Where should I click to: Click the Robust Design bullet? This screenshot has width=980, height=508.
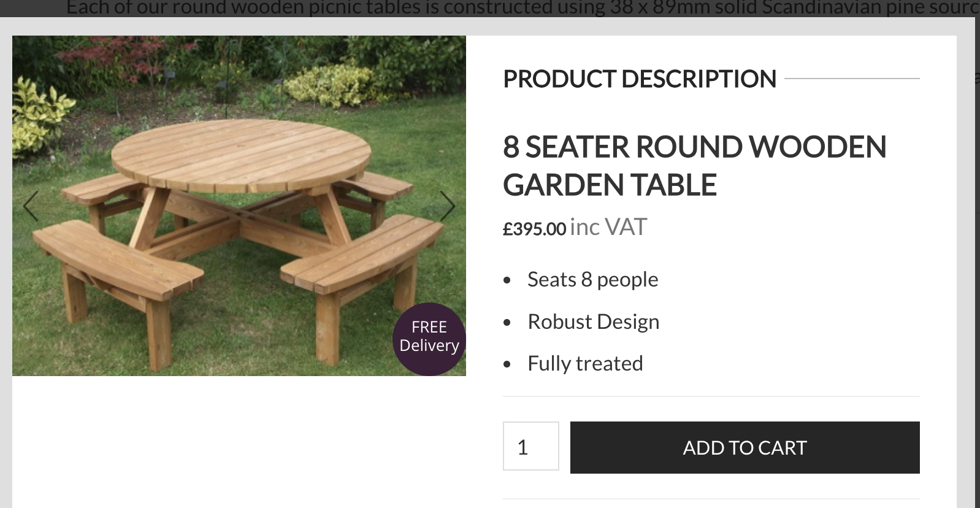tap(593, 322)
